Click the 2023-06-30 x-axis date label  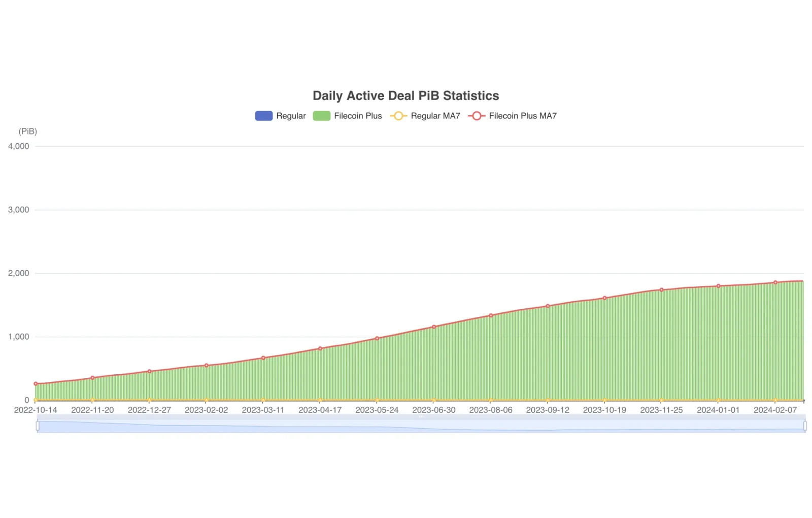pyautogui.click(x=434, y=410)
